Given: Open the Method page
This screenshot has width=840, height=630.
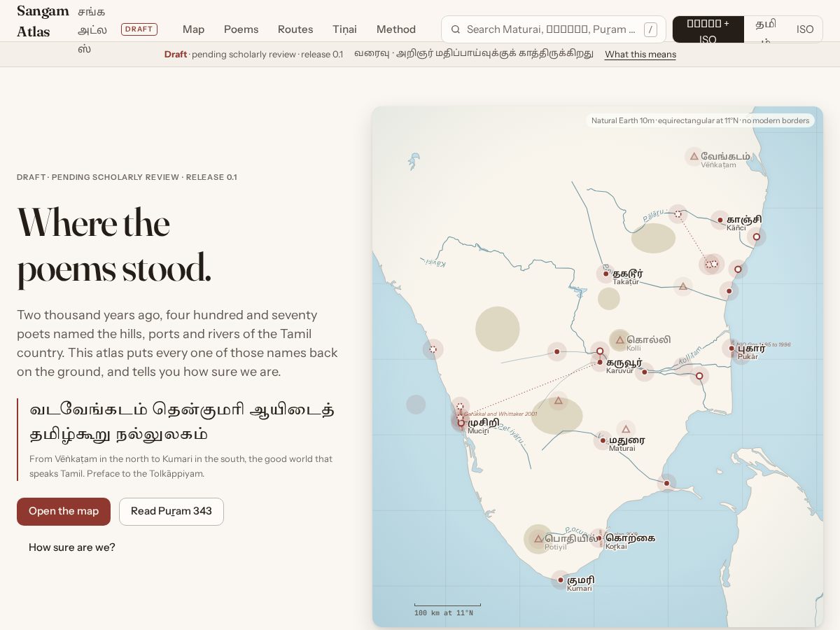Looking at the screenshot, I should click(x=396, y=29).
